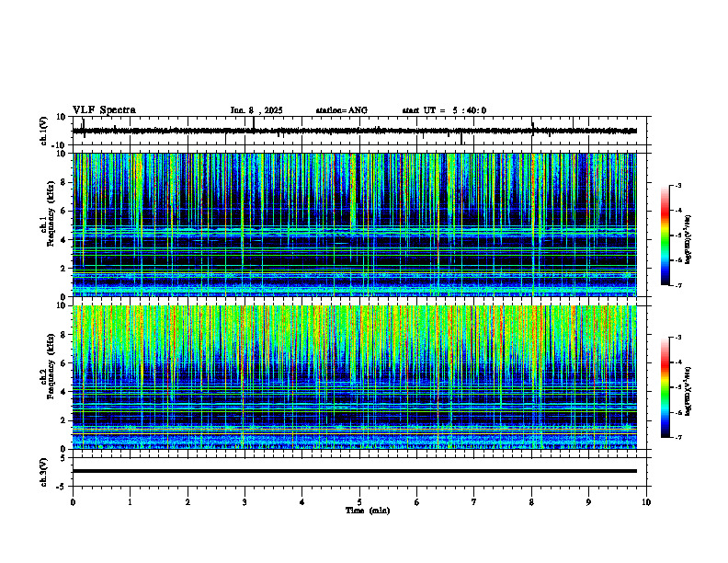Click the "start UT = 5:40:0" header text
Viewport: 728px width, 563px height.
coord(444,110)
